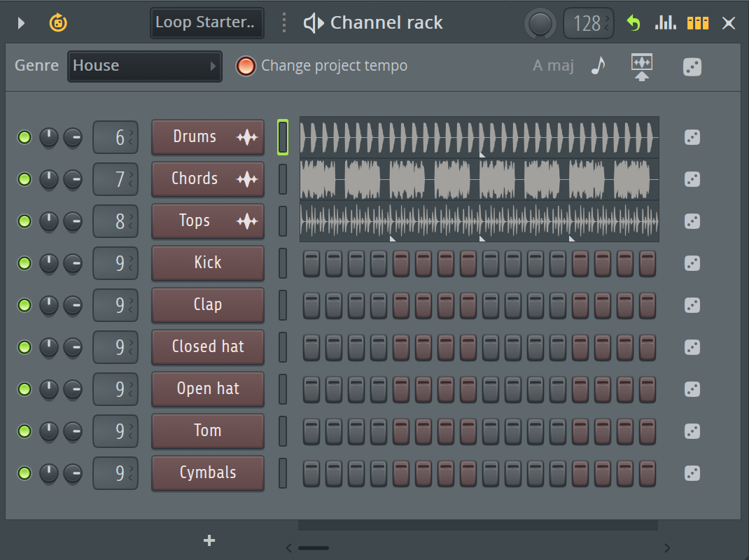Screen dimensions: 749x560
Task: Open the Drums channel button
Action: pos(208,137)
